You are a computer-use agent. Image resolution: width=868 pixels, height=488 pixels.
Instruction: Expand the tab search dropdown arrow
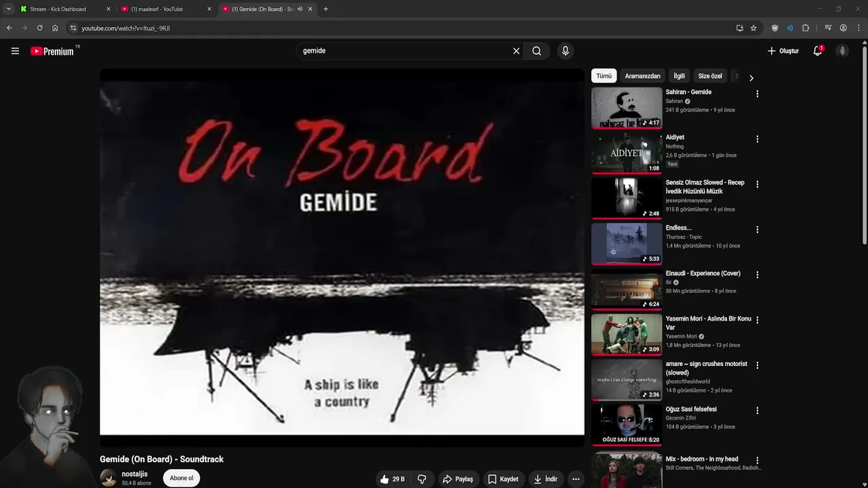point(8,9)
